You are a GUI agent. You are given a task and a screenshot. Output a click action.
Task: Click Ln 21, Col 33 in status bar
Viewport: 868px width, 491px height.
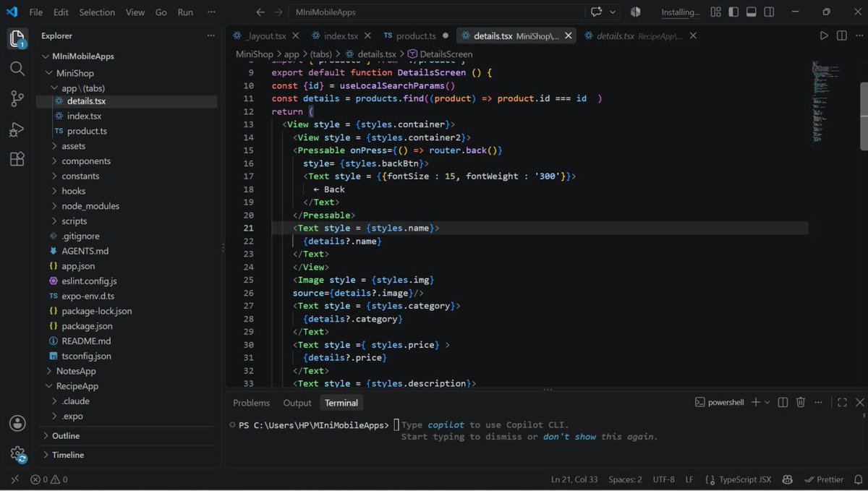574,479
